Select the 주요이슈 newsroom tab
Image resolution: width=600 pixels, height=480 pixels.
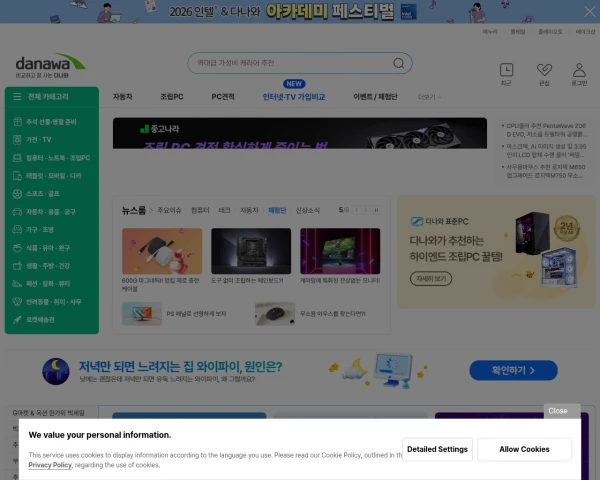click(x=169, y=210)
